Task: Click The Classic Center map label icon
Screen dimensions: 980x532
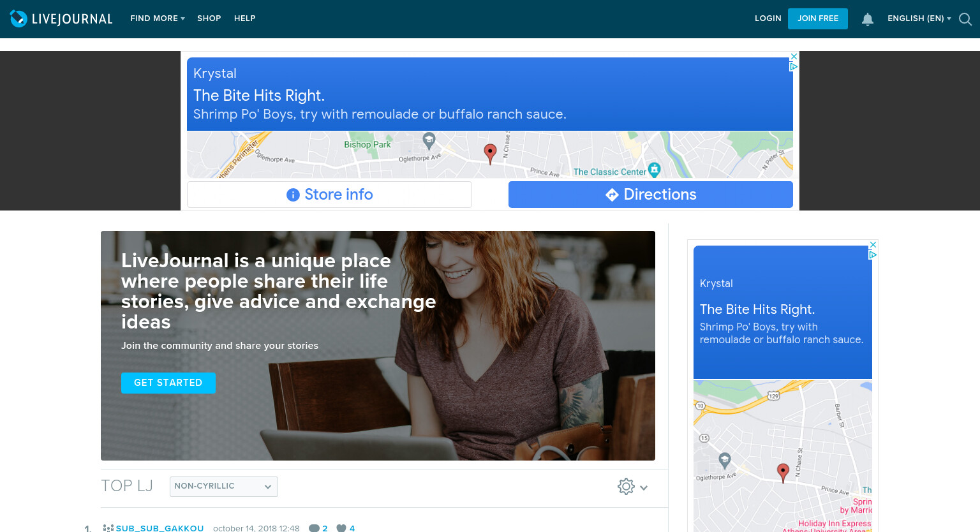Action: click(654, 170)
